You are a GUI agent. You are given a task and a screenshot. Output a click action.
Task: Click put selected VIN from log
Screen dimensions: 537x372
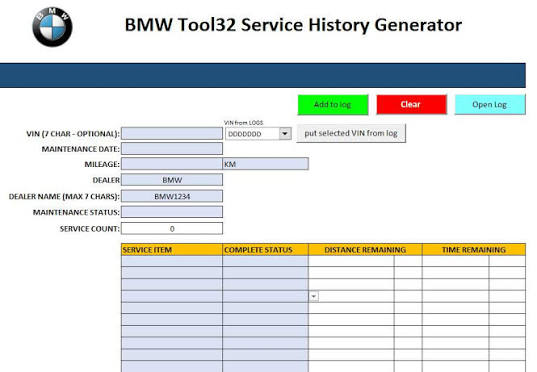click(x=351, y=133)
